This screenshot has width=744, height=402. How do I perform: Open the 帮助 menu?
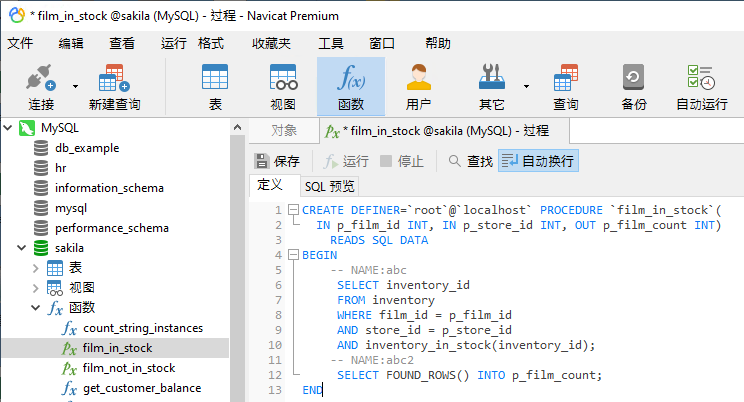437,44
